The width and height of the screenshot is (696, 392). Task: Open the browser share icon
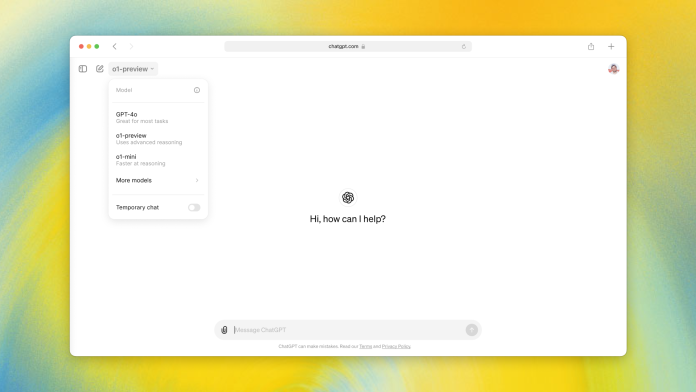(x=591, y=46)
